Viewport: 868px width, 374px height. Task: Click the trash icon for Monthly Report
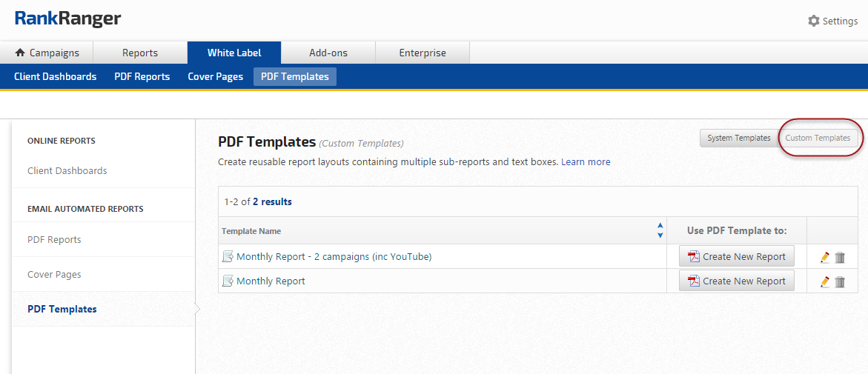click(840, 281)
